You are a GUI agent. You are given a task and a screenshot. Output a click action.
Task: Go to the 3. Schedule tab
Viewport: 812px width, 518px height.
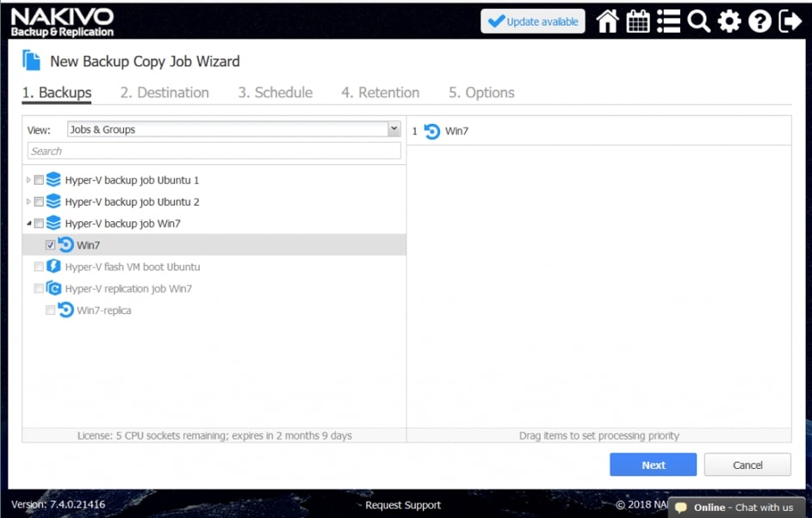coord(276,93)
